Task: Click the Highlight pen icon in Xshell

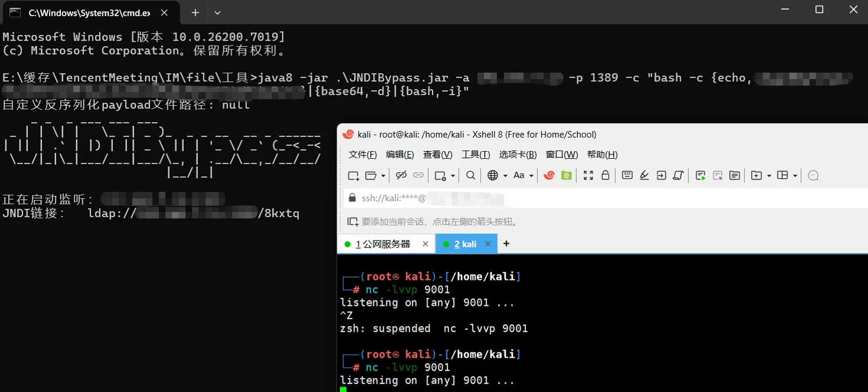Action: tap(645, 175)
